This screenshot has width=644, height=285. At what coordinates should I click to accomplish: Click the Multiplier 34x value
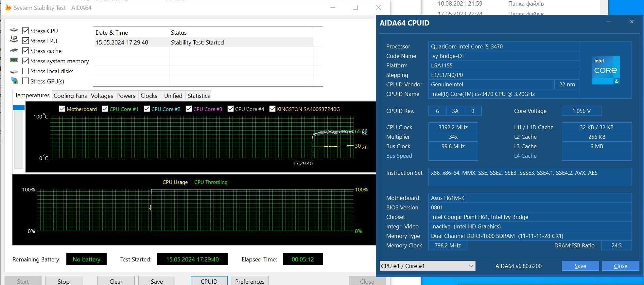click(x=453, y=137)
